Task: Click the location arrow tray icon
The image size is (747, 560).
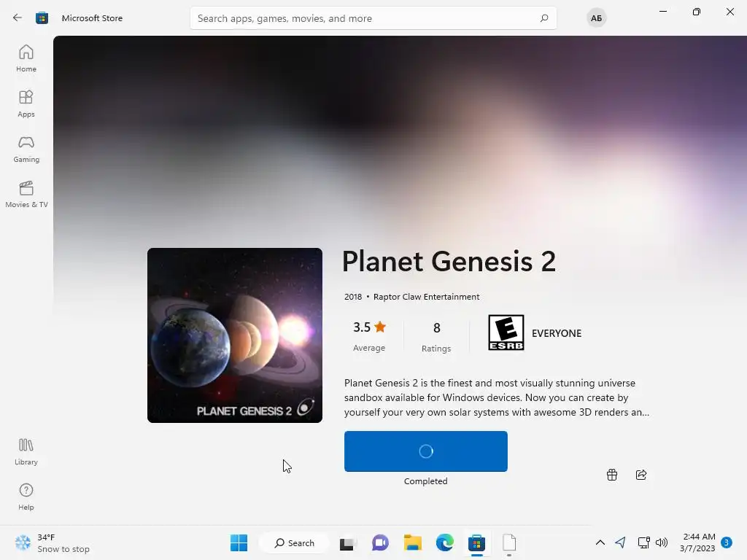Action: pos(620,542)
